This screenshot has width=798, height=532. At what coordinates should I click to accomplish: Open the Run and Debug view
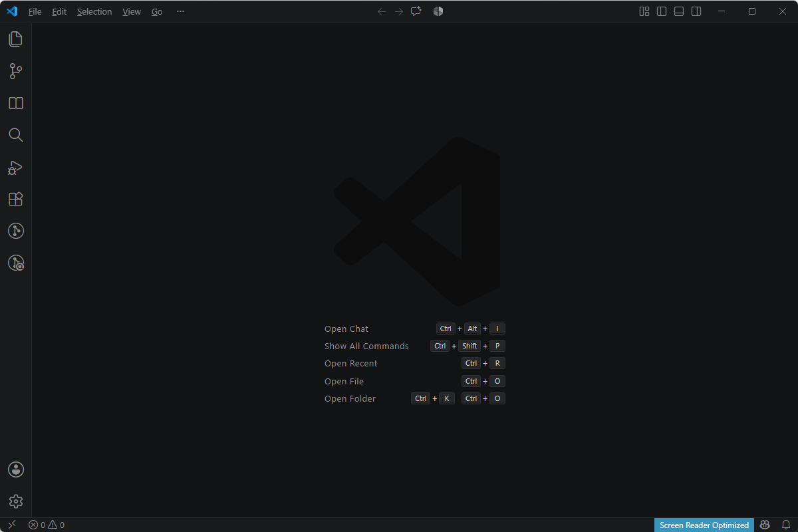[16, 167]
